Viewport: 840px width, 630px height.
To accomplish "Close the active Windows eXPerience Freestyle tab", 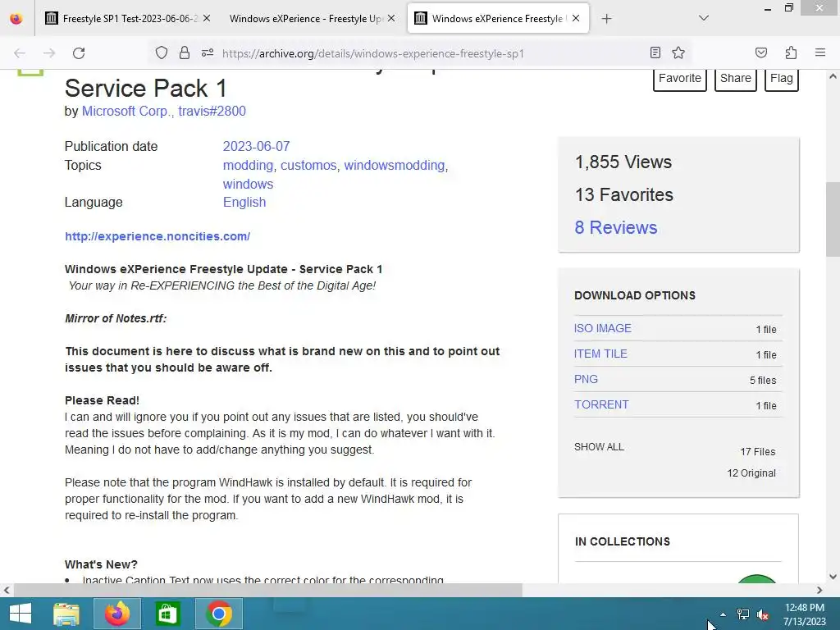I will point(576,18).
